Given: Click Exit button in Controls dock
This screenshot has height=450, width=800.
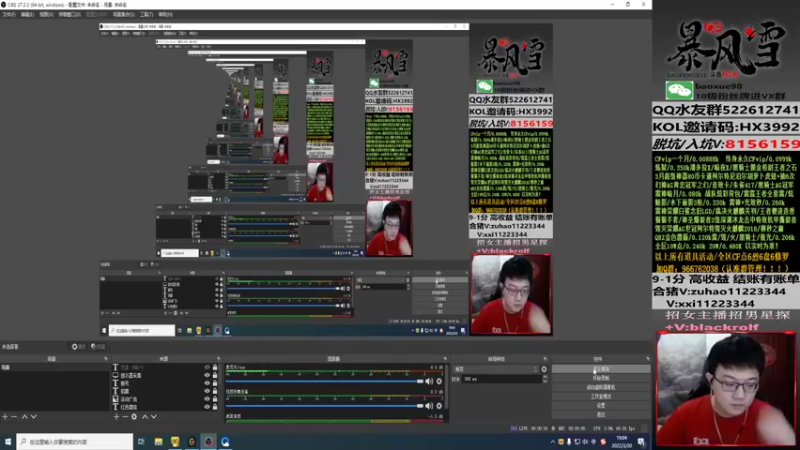Looking at the screenshot, I should pyautogui.click(x=601, y=415).
